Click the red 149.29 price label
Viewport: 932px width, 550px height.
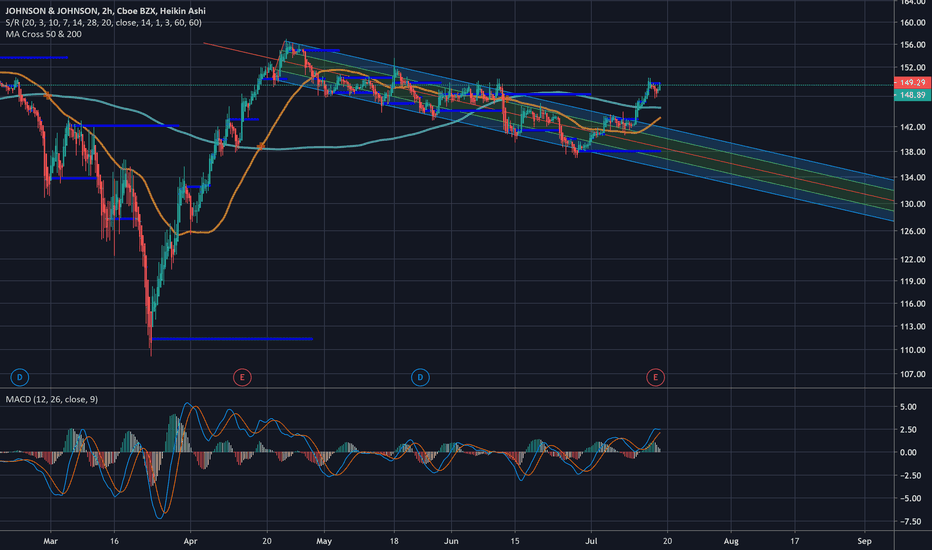[912, 83]
